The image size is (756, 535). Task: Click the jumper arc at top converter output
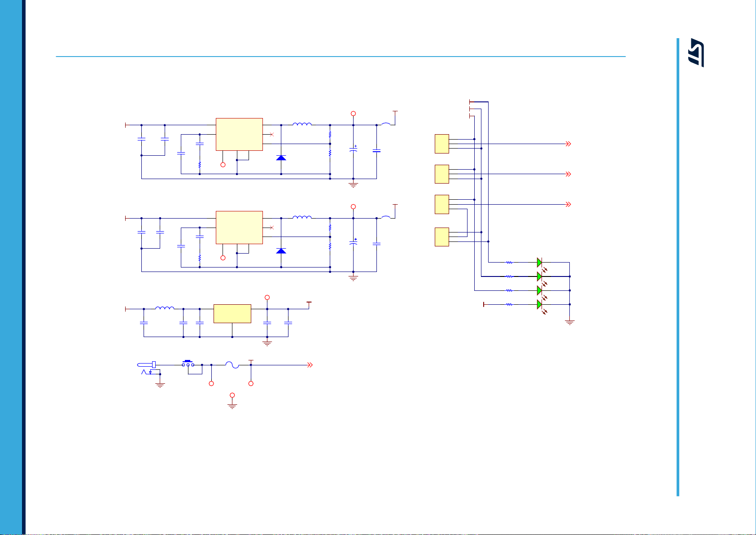(386, 123)
